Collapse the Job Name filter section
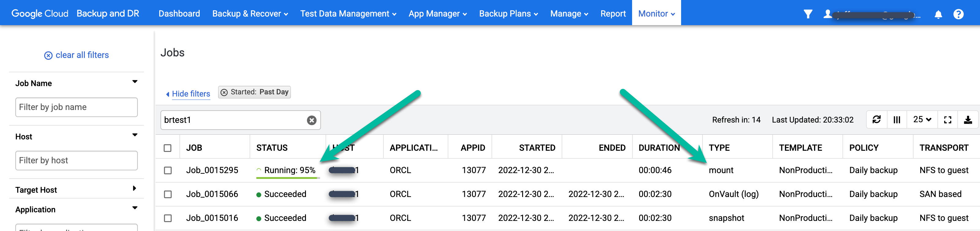The image size is (980, 231). click(135, 82)
